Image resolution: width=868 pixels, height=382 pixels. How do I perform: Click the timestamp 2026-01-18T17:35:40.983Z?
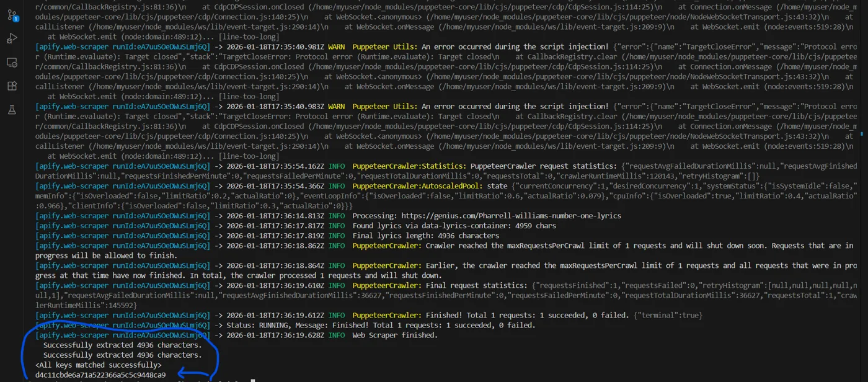click(x=275, y=107)
